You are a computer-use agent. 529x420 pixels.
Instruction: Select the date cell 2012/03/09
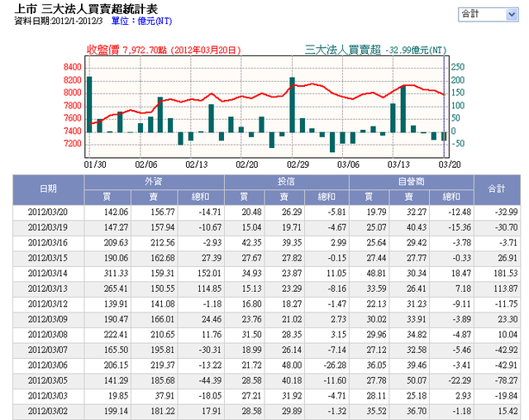(48, 319)
